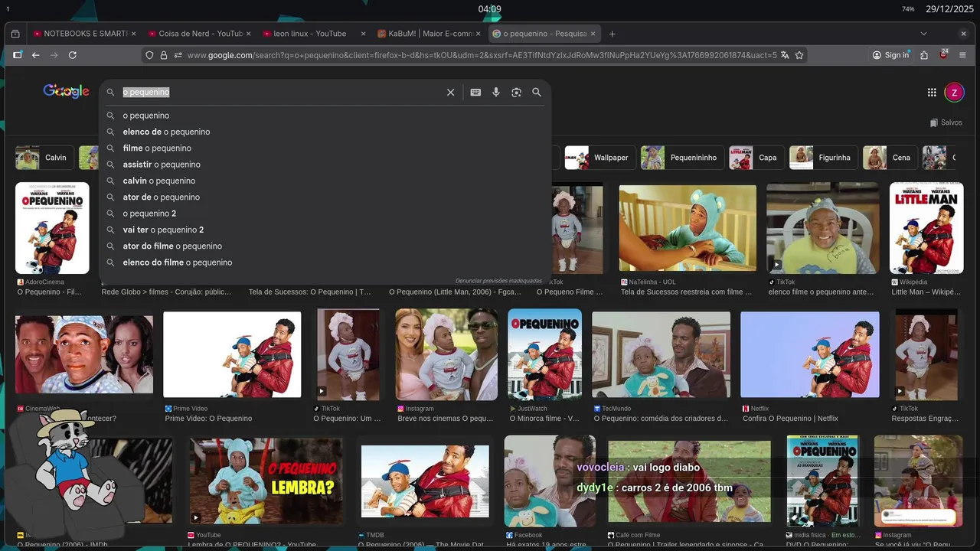Open the Firefox hamburger menu
Viewport: 980px width, 551px height.
[x=962, y=55]
